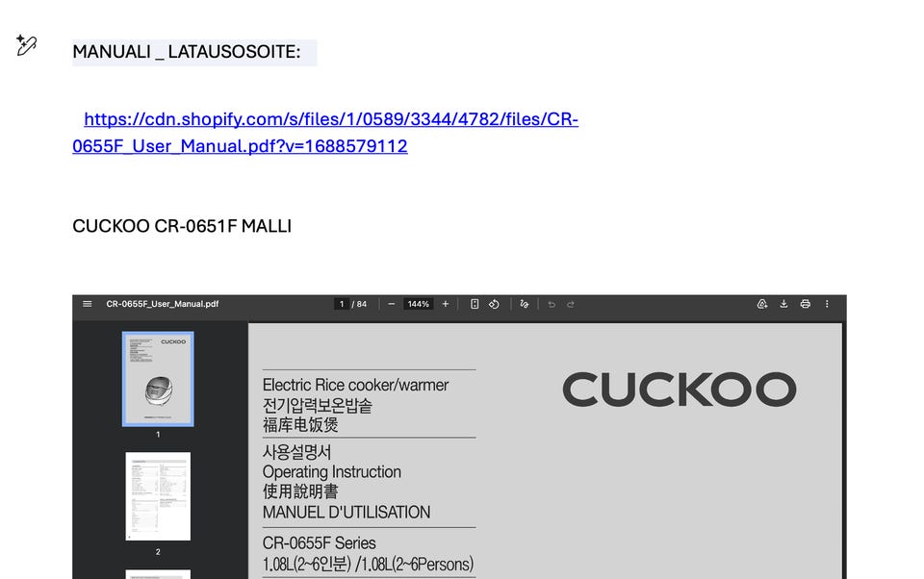
Task: Save the PDF to Google Drive
Action: tap(762, 304)
